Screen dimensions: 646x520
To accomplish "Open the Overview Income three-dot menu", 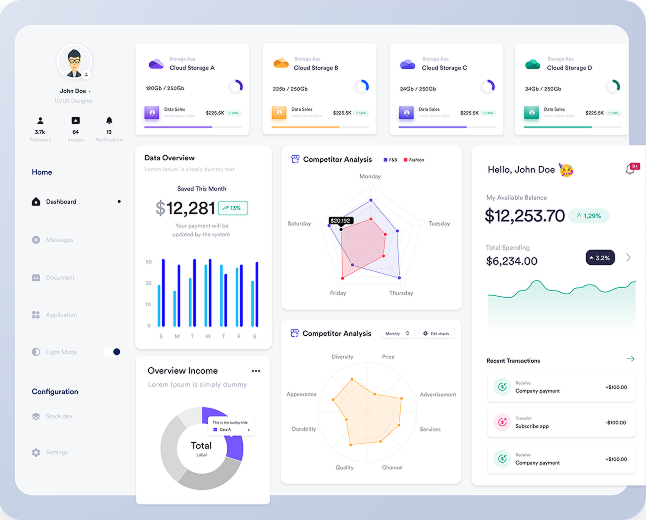I will point(256,371).
